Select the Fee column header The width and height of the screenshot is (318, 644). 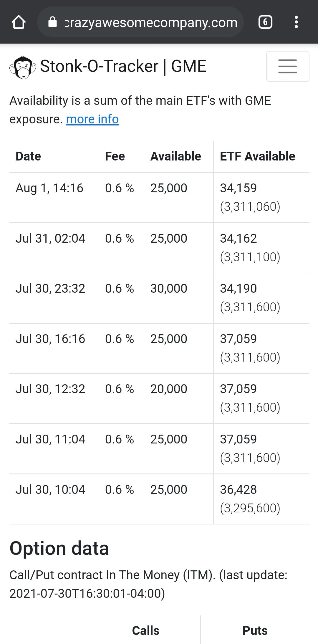point(115,156)
